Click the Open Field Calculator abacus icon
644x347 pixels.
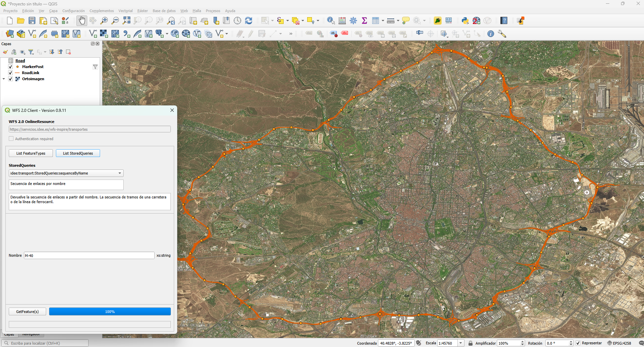342,21
